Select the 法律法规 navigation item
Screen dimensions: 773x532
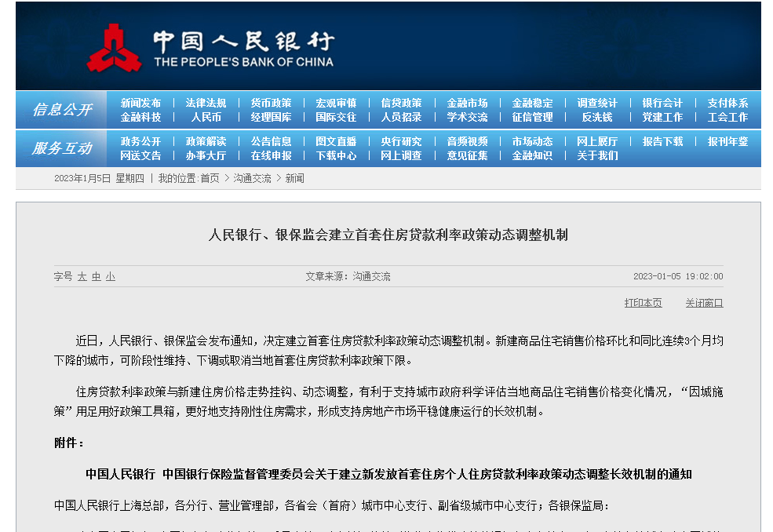206,103
